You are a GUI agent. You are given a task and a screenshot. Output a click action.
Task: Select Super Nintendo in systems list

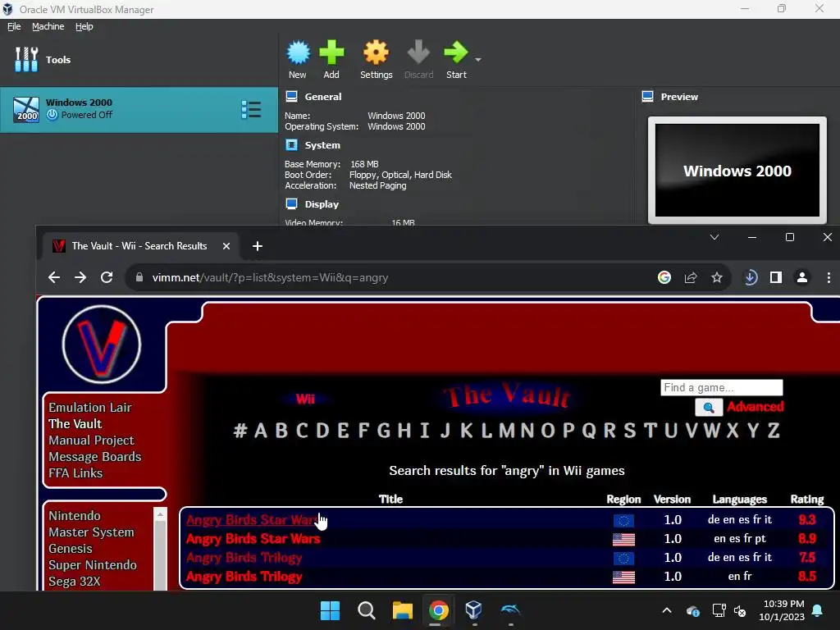(x=93, y=564)
